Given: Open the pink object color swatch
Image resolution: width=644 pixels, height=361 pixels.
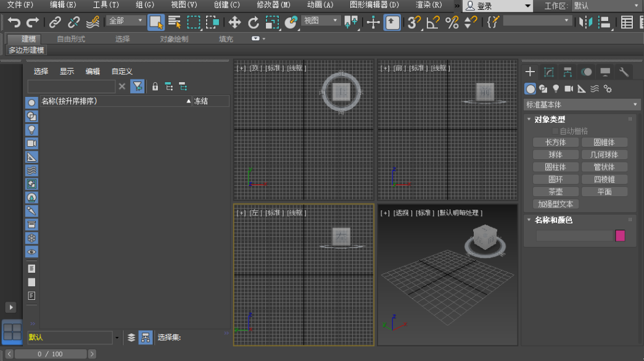Looking at the screenshot, I should pos(620,236).
